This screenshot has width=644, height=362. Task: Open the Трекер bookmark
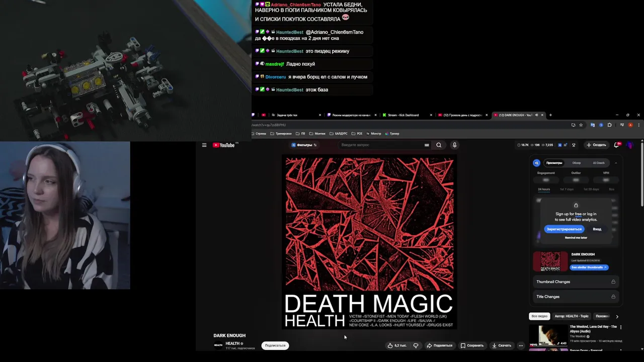coord(392,134)
